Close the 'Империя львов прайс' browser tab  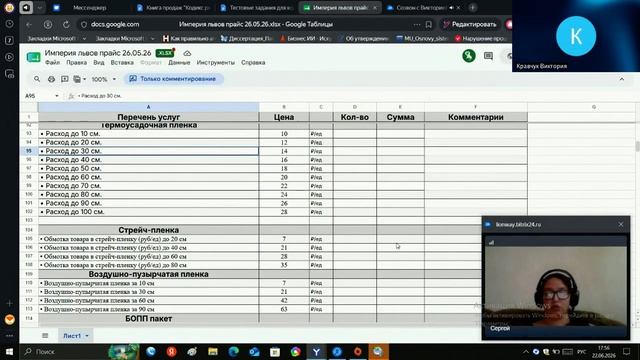pos(375,8)
